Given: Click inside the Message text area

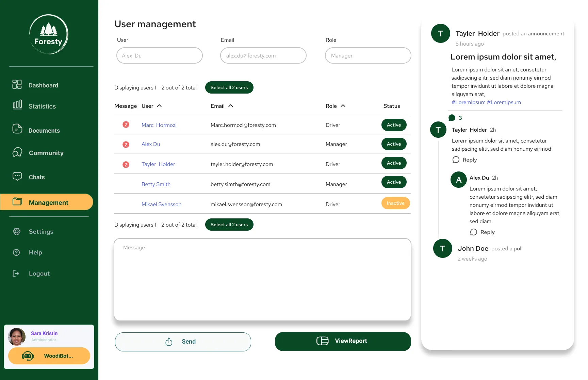Looking at the screenshot, I should pyautogui.click(x=263, y=279).
